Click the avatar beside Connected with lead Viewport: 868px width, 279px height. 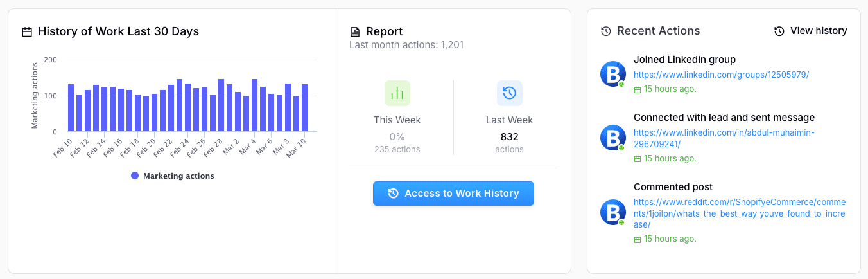(x=612, y=138)
